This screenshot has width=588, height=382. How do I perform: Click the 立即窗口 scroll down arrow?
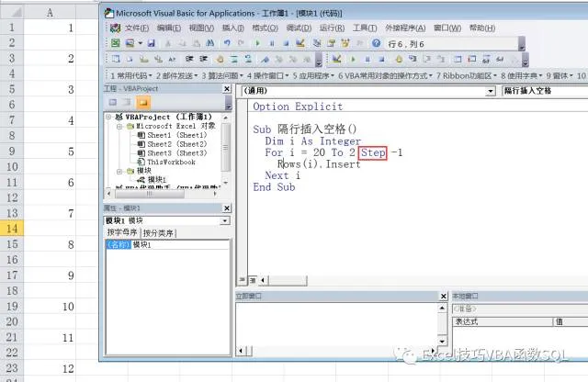[443, 342]
